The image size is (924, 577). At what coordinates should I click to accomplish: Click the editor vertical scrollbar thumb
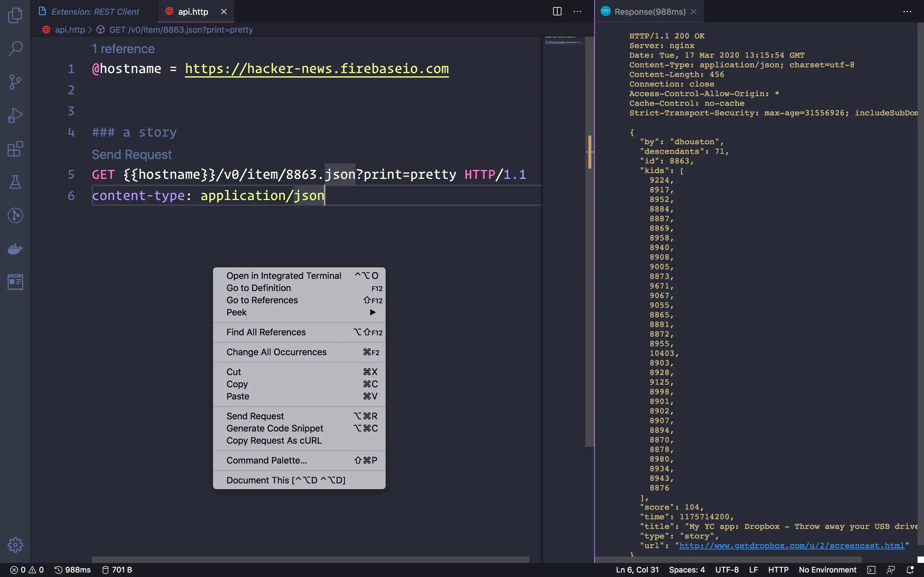coord(589,267)
